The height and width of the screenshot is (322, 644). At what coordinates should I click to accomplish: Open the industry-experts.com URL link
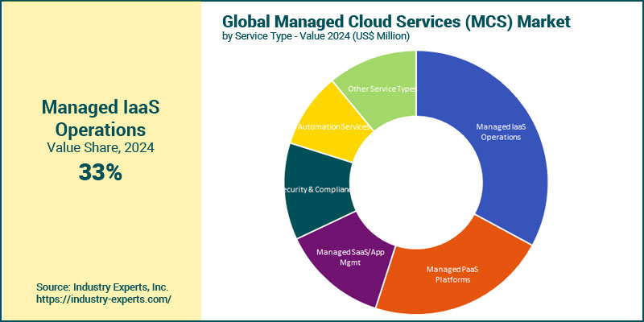click(104, 299)
